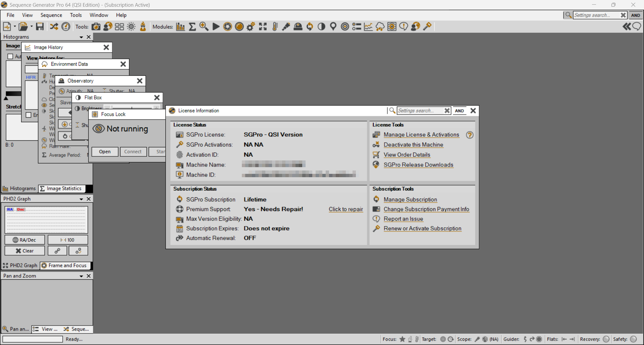Click Deactivate this Machine link

coord(413,145)
